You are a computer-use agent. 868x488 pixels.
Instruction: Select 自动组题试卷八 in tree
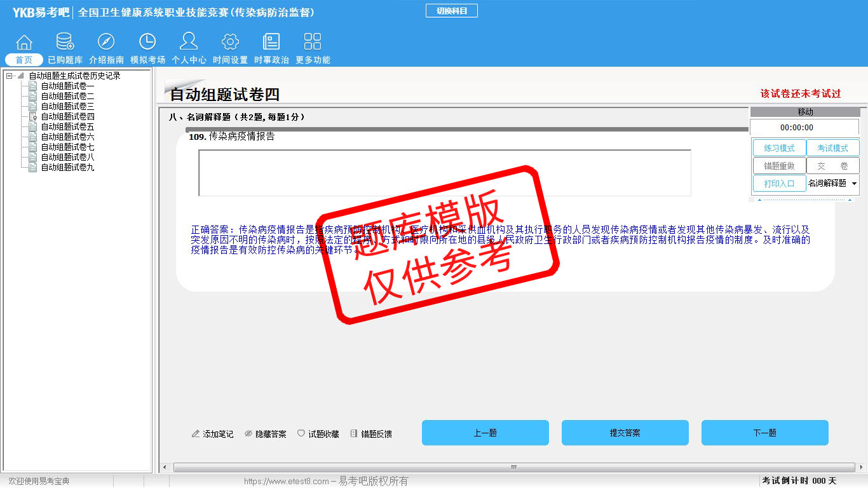pyautogui.click(x=67, y=157)
